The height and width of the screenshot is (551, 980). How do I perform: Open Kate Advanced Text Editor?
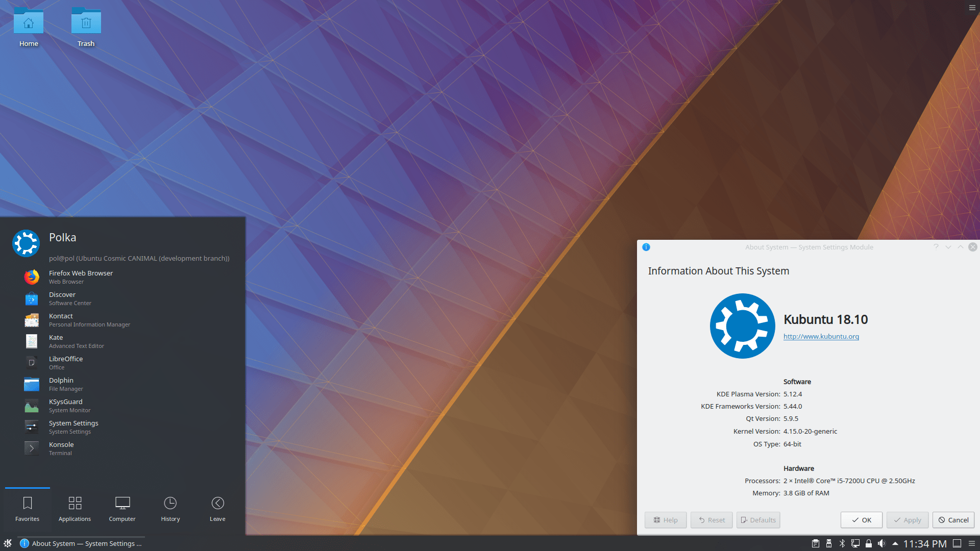(122, 341)
